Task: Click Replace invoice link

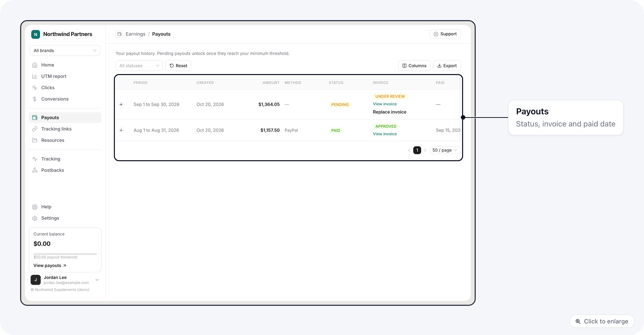Action: point(390,112)
